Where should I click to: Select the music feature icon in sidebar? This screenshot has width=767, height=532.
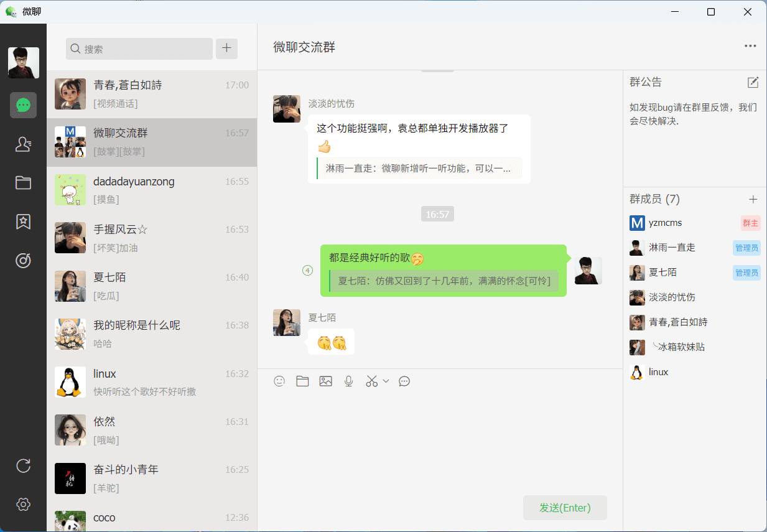[x=23, y=261]
